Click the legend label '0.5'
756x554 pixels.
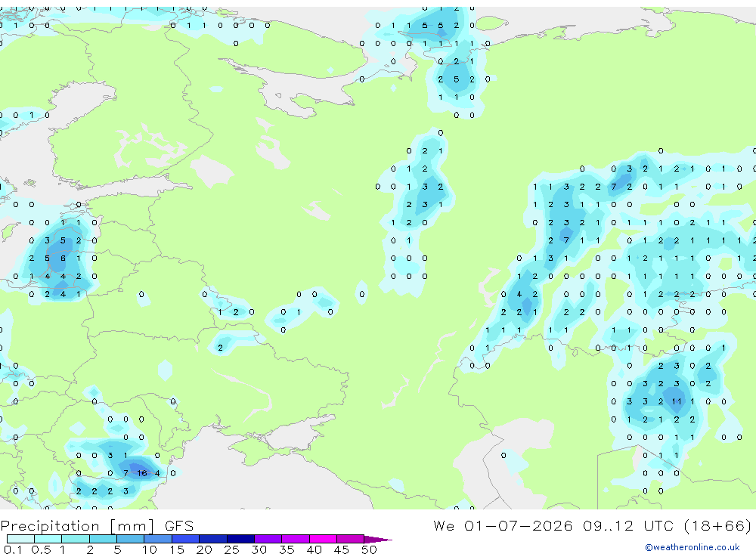pyautogui.click(x=41, y=549)
